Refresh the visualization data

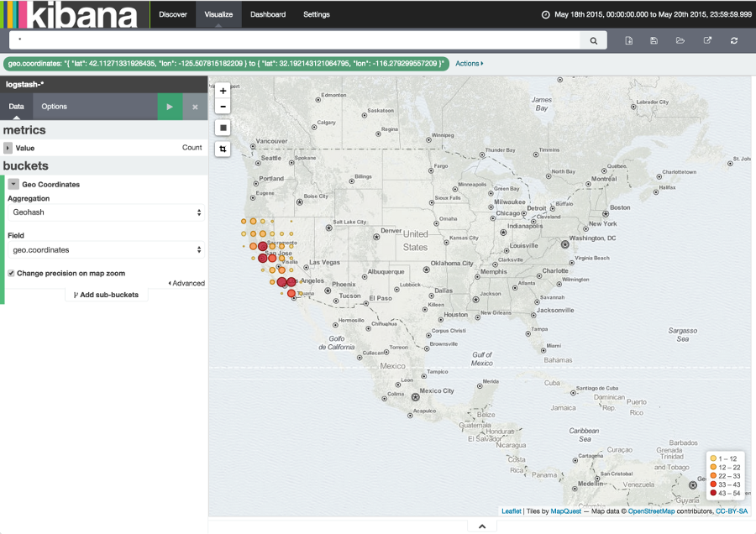pyautogui.click(x=734, y=39)
